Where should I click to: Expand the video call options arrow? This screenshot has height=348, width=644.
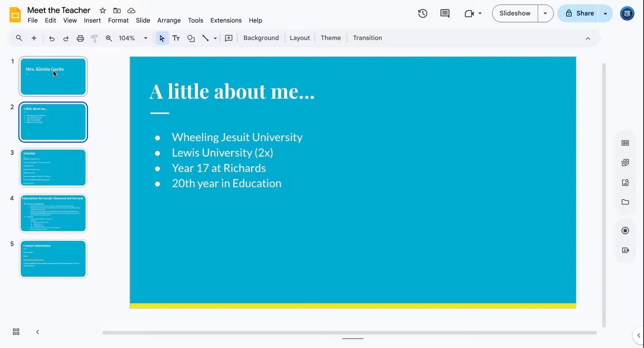click(x=480, y=14)
